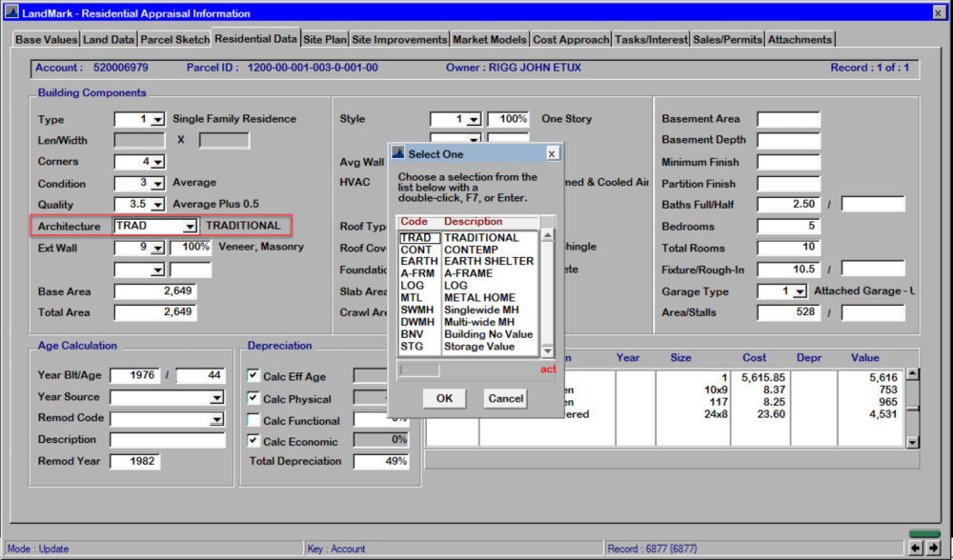Open the Type dropdown

(157, 120)
